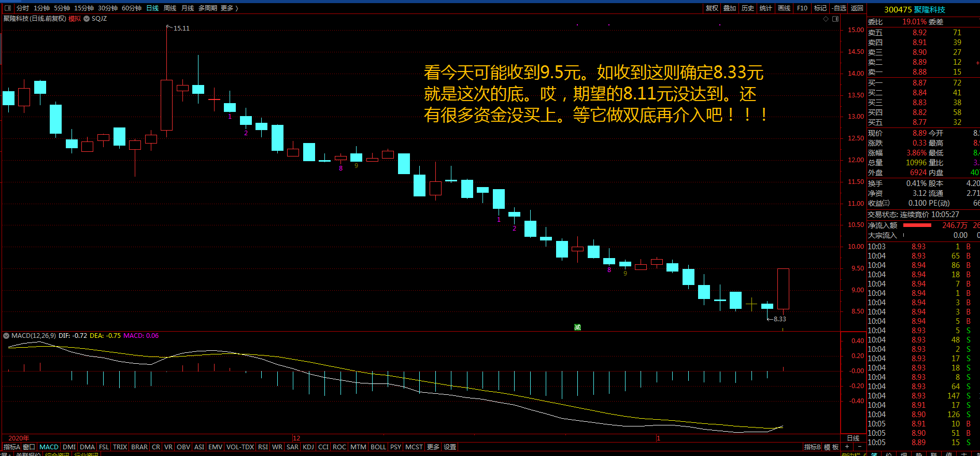Select the 1分钟 period
Image resolution: width=980 pixels, height=456 pixels.
(42, 8)
